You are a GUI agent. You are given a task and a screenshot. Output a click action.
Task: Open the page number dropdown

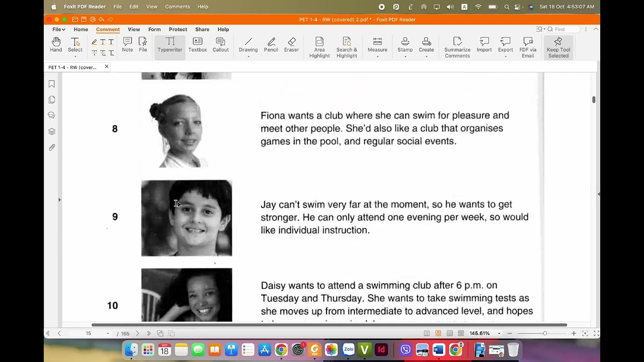click(108, 333)
